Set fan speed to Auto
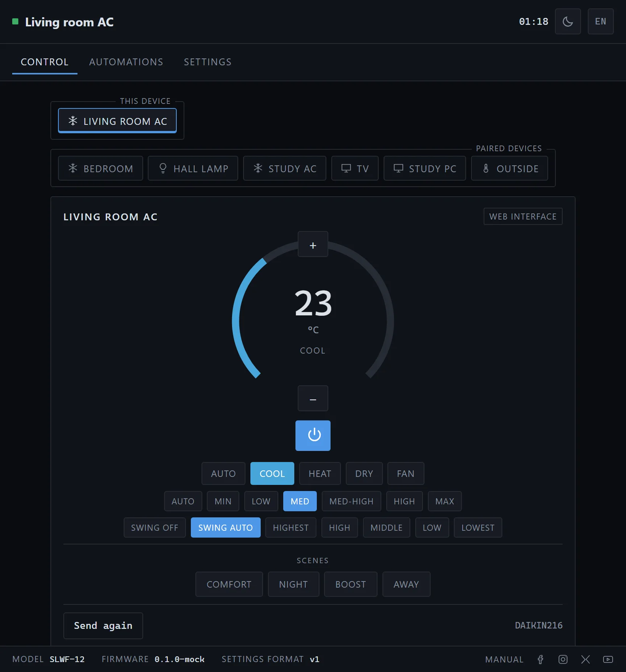Image resolution: width=626 pixels, height=672 pixels. (x=183, y=501)
